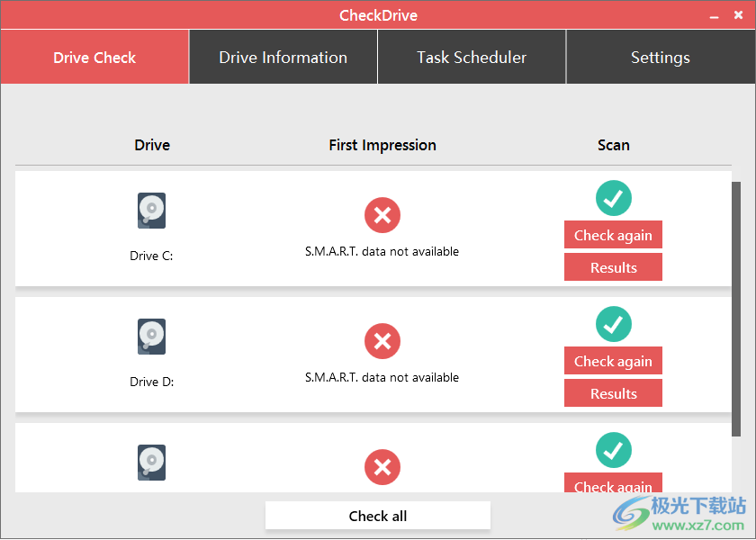
Task: Check Drive D: again
Action: [613, 361]
